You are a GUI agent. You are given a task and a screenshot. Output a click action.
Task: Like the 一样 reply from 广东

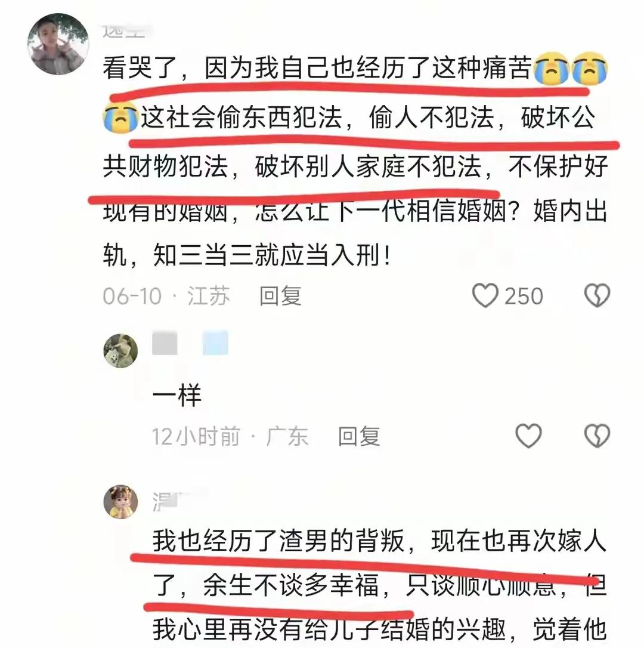pyautogui.click(x=528, y=436)
